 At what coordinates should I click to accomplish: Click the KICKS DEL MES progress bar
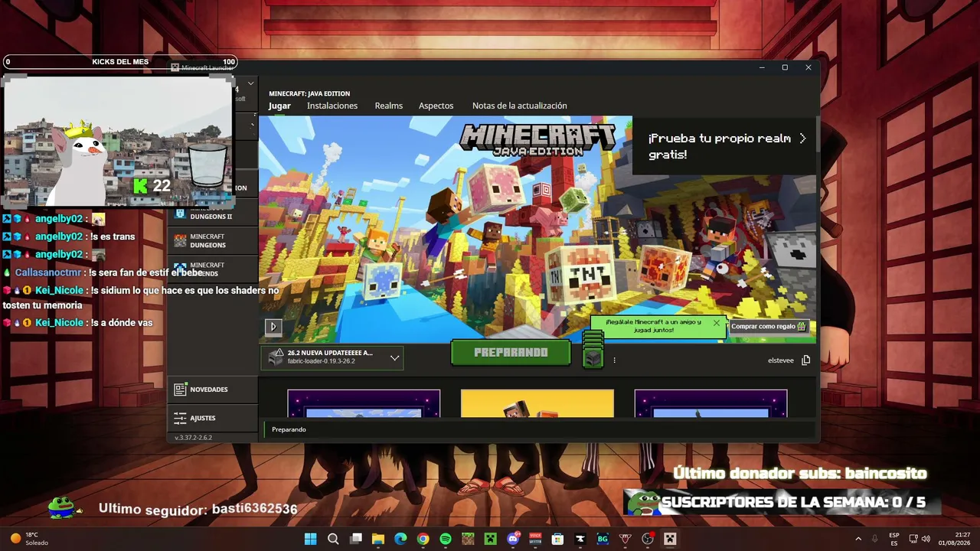tap(120, 62)
